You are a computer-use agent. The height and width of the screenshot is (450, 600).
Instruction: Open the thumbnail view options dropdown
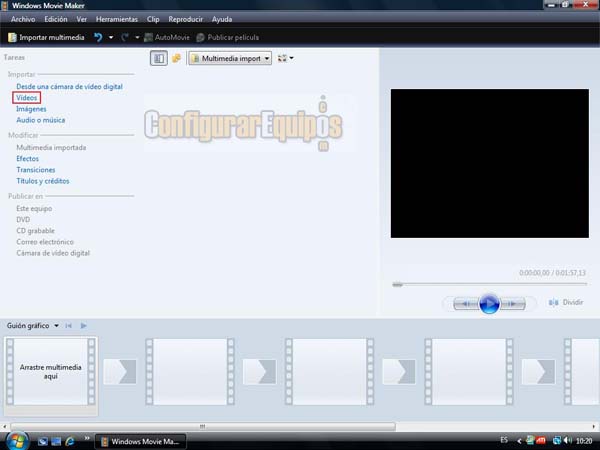(x=285, y=58)
